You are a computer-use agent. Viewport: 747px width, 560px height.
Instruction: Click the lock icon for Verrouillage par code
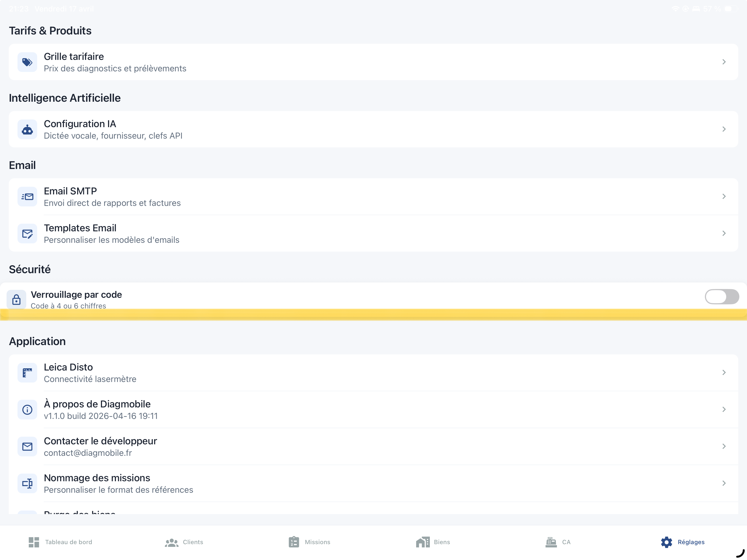tap(16, 299)
